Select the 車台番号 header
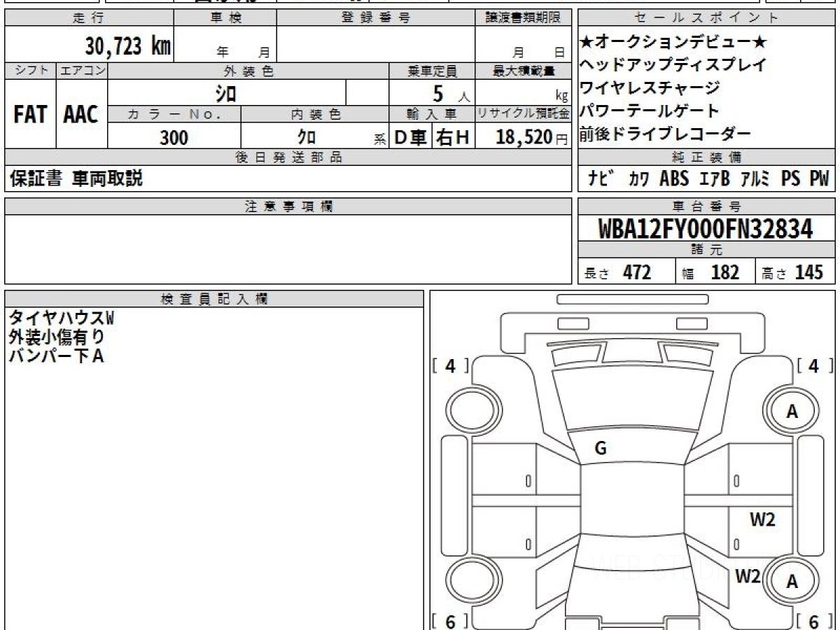 point(707,206)
